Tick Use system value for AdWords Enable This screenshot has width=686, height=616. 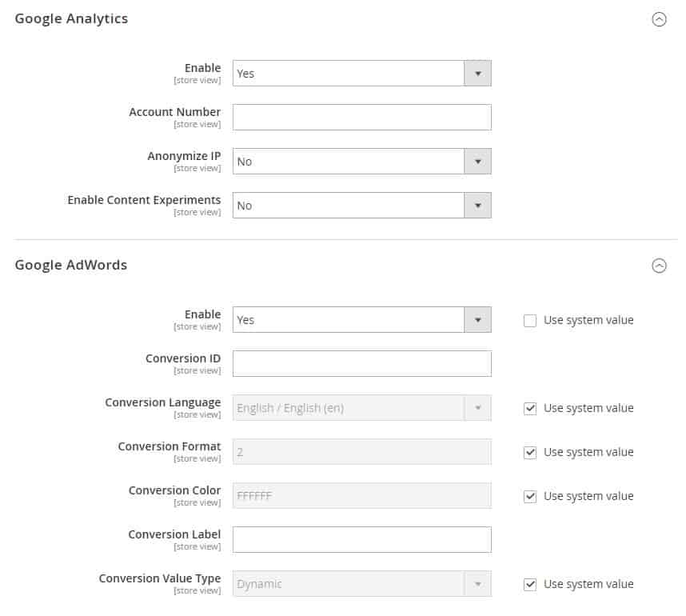pos(530,321)
